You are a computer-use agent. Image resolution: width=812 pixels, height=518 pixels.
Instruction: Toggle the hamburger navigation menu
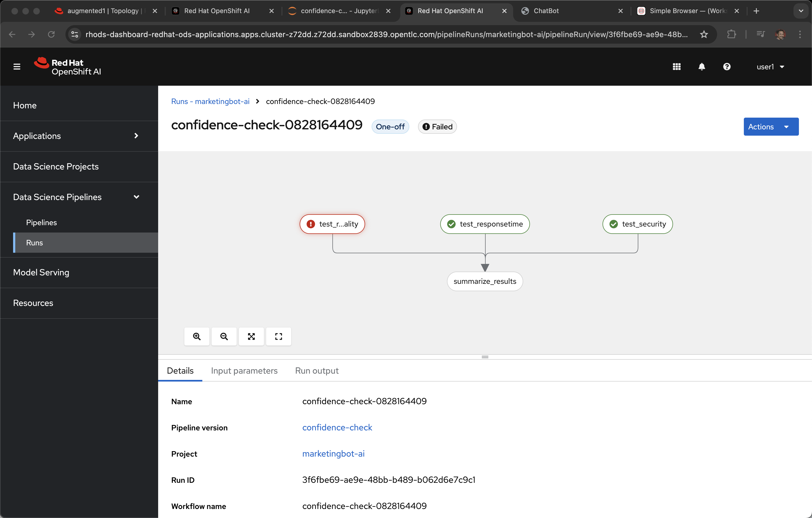click(x=17, y=67)
